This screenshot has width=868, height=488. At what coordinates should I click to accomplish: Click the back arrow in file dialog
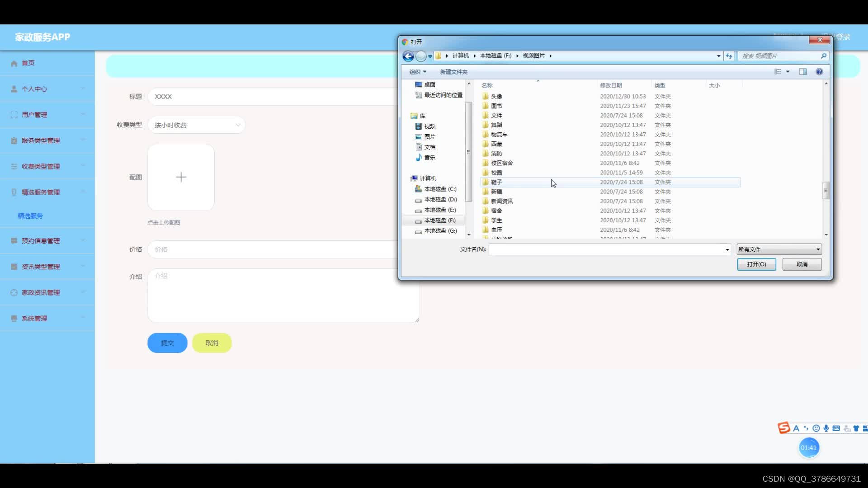coord(408,56)
